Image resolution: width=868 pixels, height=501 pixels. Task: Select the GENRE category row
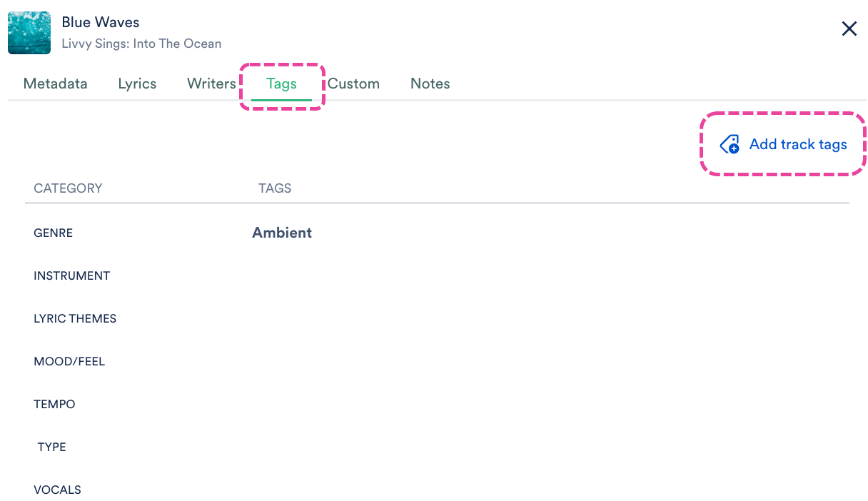(x=437, y=233)
